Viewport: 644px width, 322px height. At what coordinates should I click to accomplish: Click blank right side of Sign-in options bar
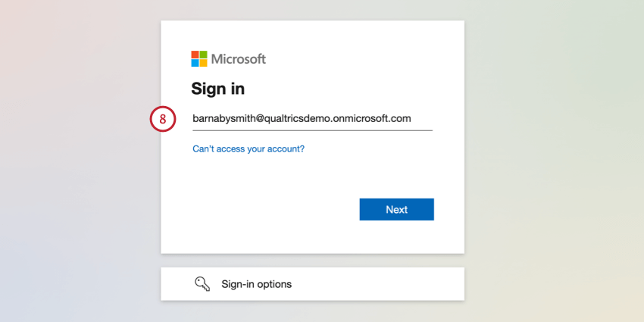(394, 284)
